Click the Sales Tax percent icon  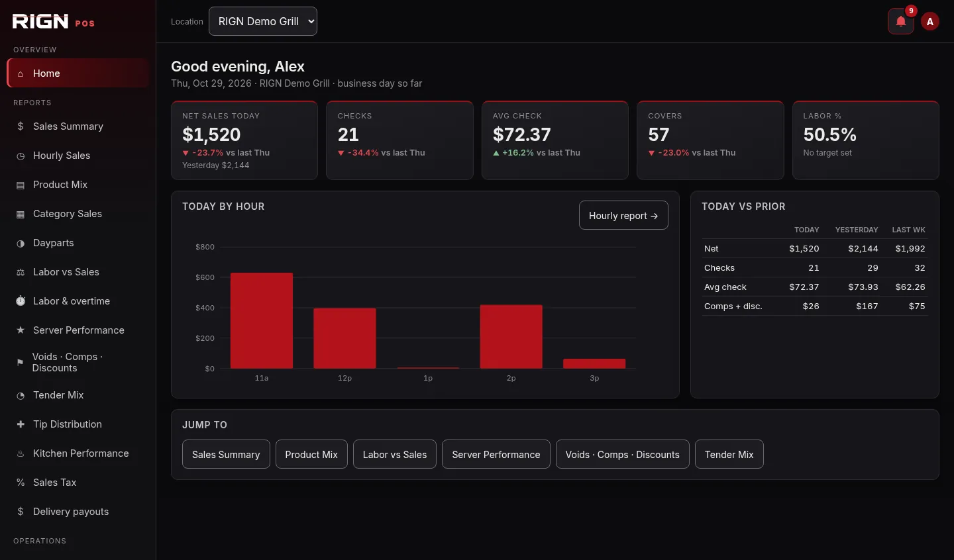tap(21, 483)
